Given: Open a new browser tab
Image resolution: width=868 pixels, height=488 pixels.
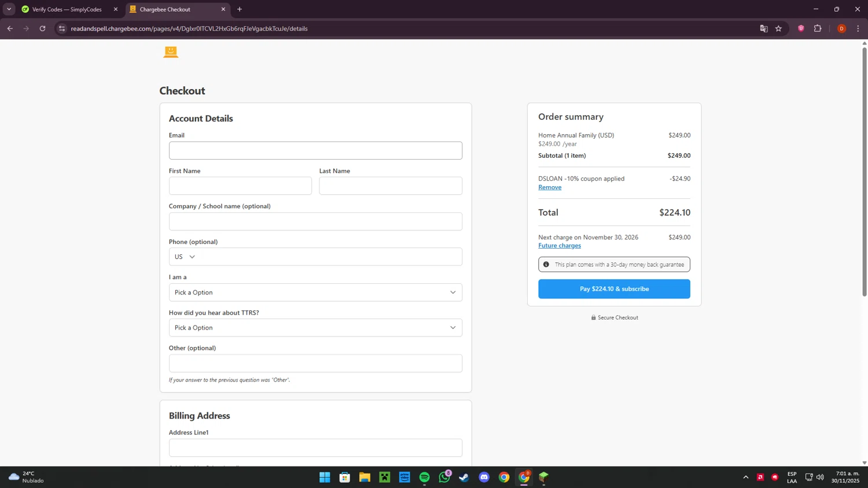Looking at the screenshot, I should (x=240, y=9).
